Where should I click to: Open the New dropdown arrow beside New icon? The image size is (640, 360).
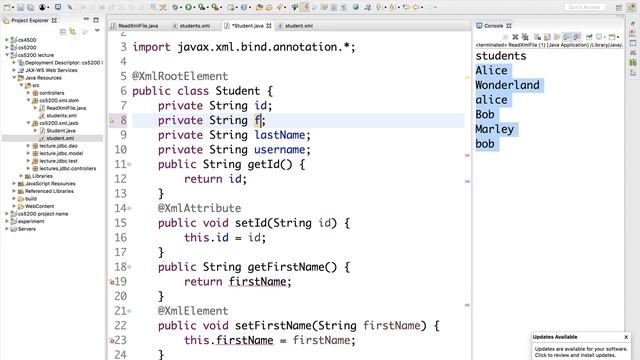13,7
